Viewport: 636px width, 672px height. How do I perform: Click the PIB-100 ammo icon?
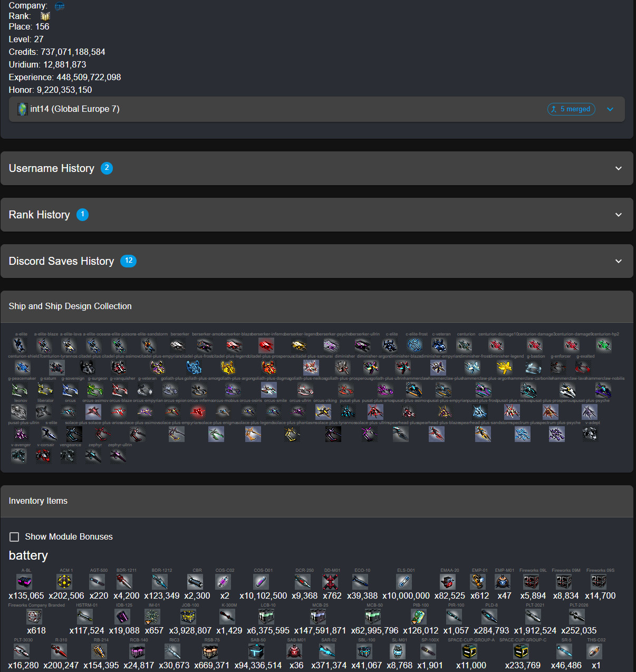tap(419, 616)
